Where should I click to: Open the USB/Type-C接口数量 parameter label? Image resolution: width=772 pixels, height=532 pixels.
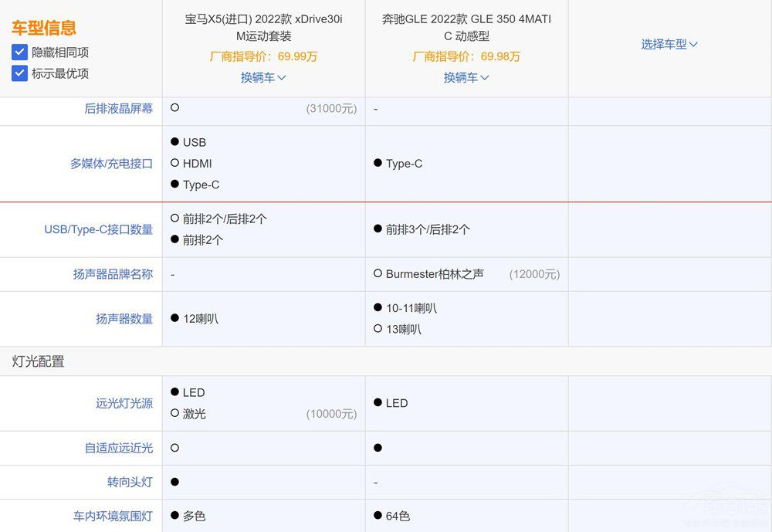point(98,229)
